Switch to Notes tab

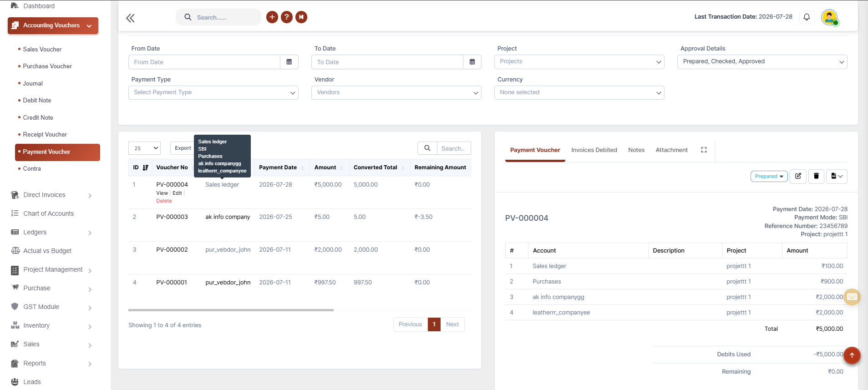(x=636, y=150)
